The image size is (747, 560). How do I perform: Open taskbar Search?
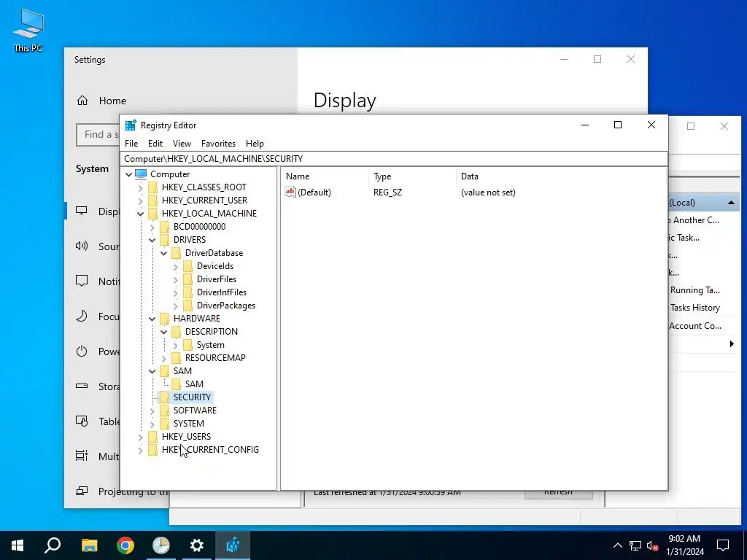coord(53,545)
